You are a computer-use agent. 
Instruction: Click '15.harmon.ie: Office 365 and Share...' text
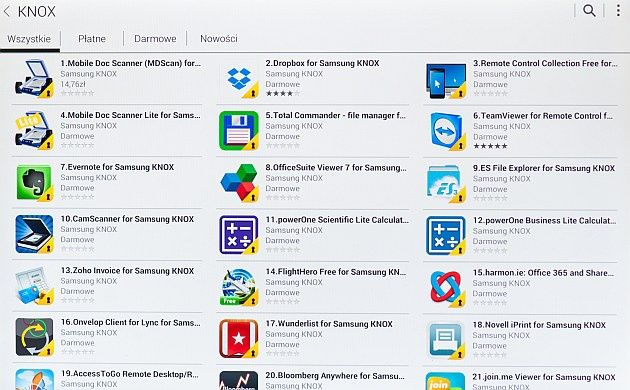tap(543, 273)
